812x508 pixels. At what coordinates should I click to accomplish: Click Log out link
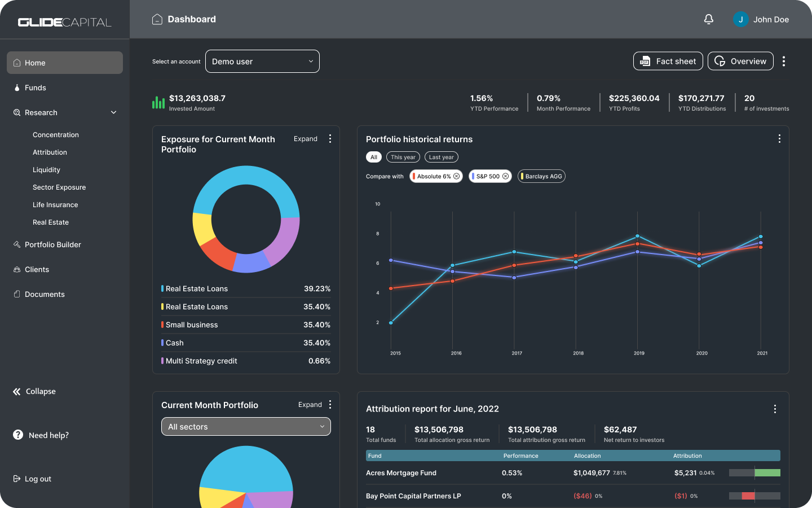click(x=32, y=479)
